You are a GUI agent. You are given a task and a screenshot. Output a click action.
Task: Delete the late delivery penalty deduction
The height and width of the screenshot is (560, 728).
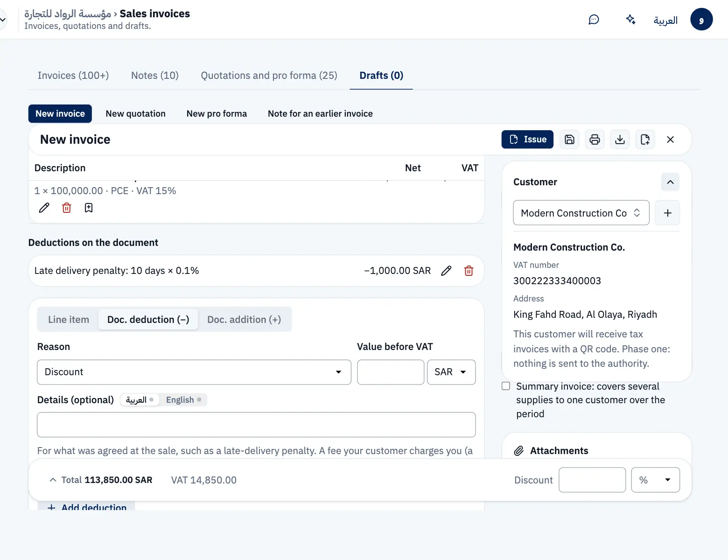(469, 271)
